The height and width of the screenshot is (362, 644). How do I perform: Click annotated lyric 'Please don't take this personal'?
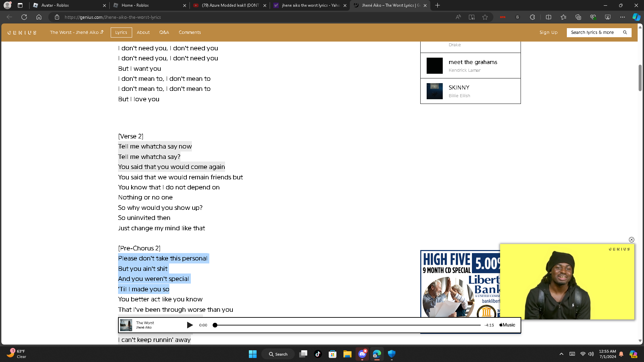pos(163,258)
